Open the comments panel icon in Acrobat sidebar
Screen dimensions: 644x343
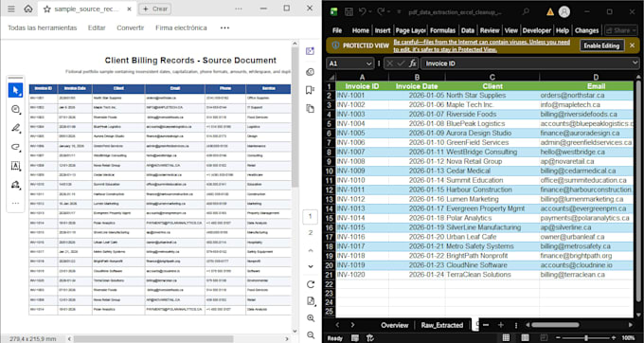pyautogui.click(x=310, y=72)
